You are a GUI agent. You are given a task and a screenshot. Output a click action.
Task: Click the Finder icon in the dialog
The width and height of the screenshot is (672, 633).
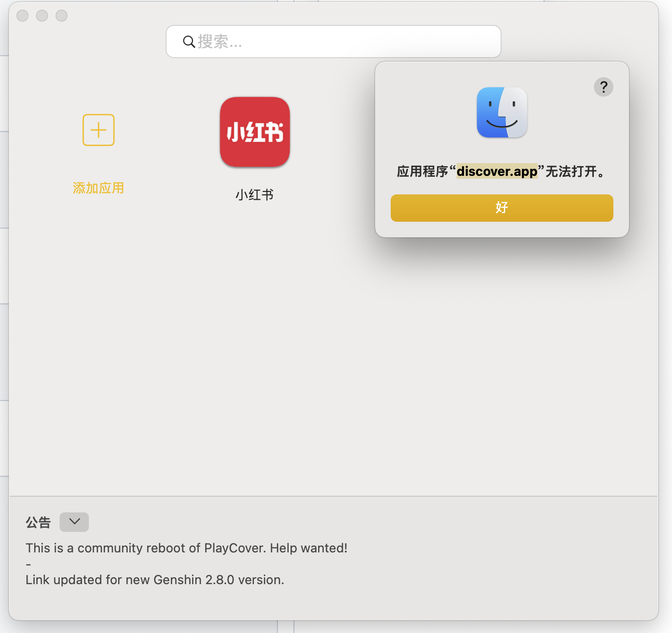[502, 112]
